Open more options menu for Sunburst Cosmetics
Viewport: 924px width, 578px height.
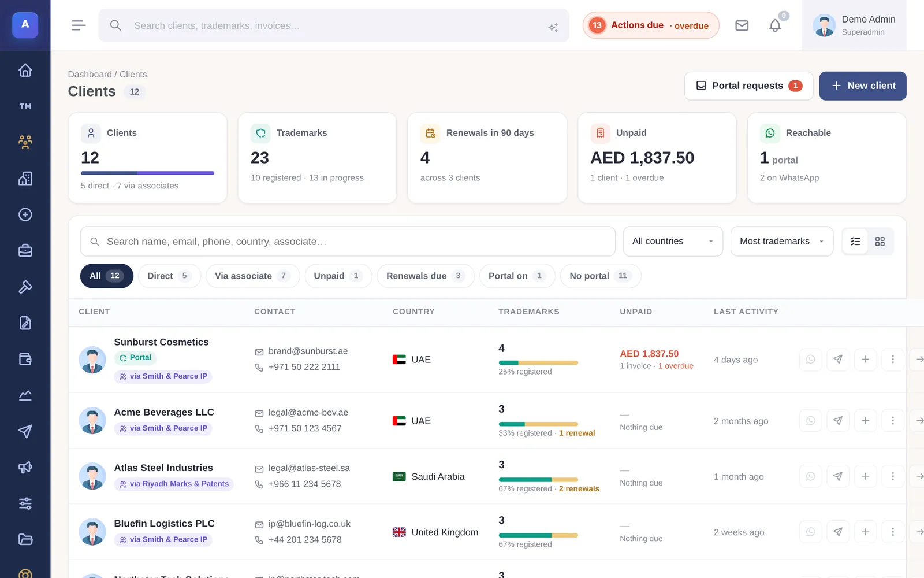point(893,360)
